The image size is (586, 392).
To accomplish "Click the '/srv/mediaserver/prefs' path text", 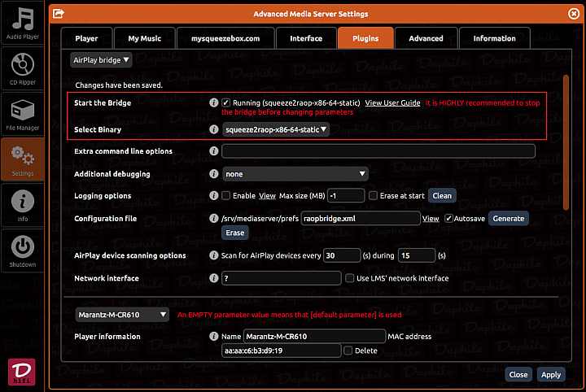I will pos(260,219).
